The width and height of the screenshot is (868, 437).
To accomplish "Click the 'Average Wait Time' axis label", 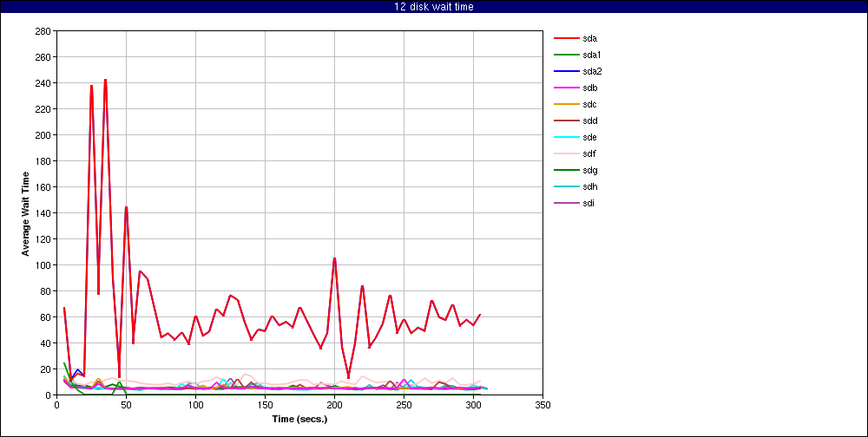I will point(25,213).
